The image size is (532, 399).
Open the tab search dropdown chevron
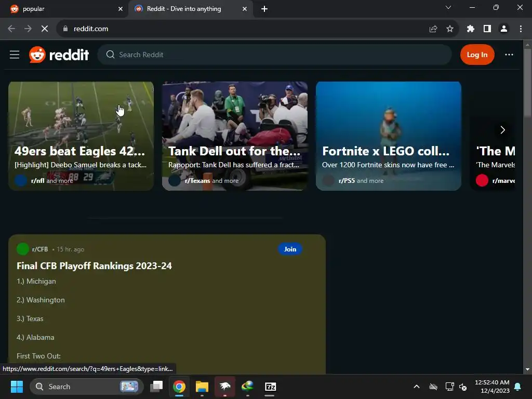tap(448, 7)
